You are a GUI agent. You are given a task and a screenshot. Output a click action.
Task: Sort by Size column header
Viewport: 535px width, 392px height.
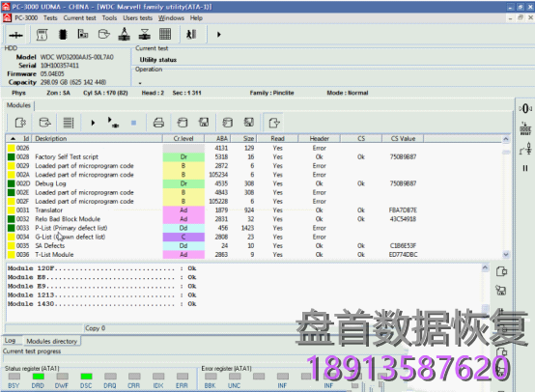(x=244, y=138)
